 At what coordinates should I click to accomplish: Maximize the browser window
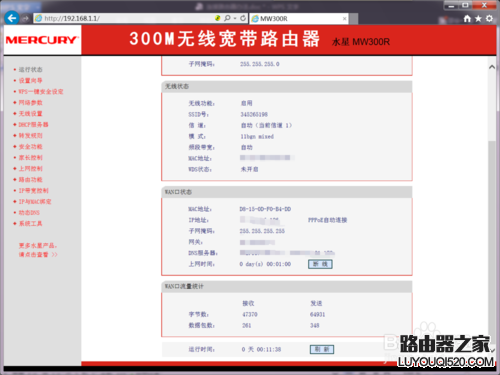pyautogui.click(x=465, y=5)
